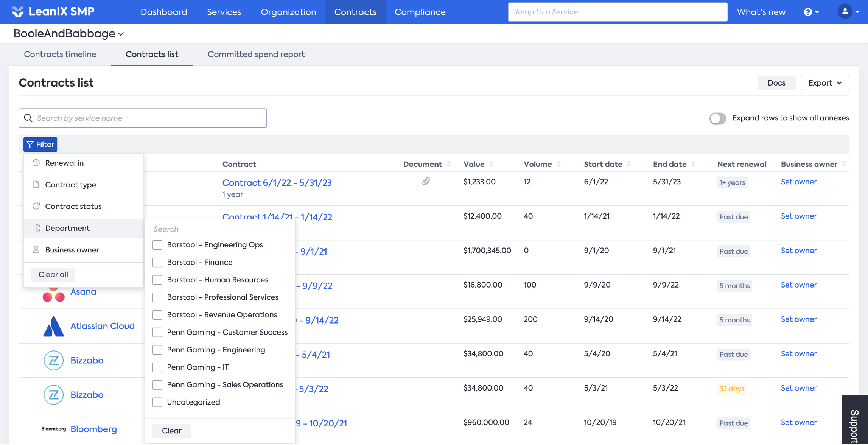Switch to Committed spend report tab
The width and height of the screenshot is (868, 445).
click(x=256, y=54)
